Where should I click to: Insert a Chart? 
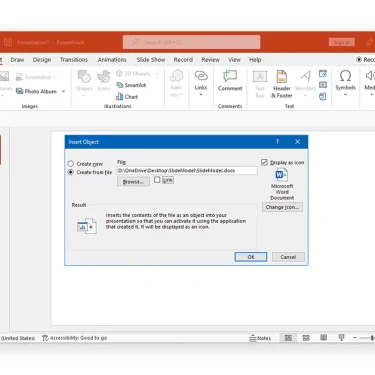click(127, 97)
